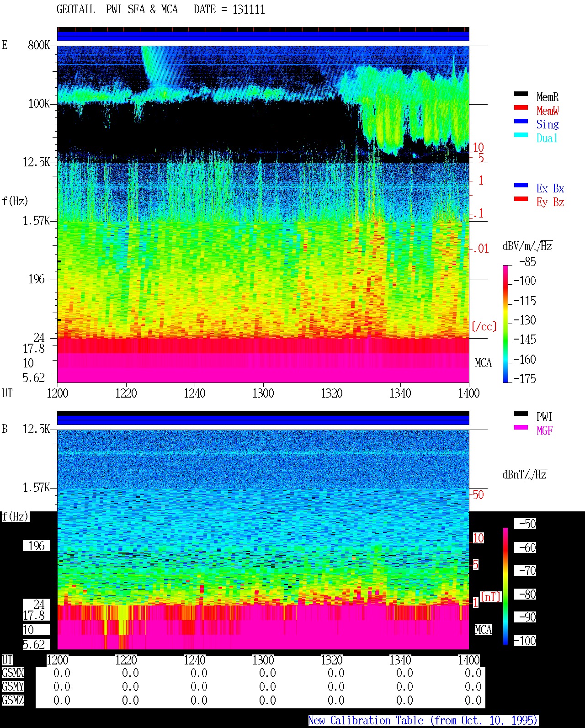The image size is (585, 728).
Task: Click the '1400' time tick under B panel
Action: (469, 660)
